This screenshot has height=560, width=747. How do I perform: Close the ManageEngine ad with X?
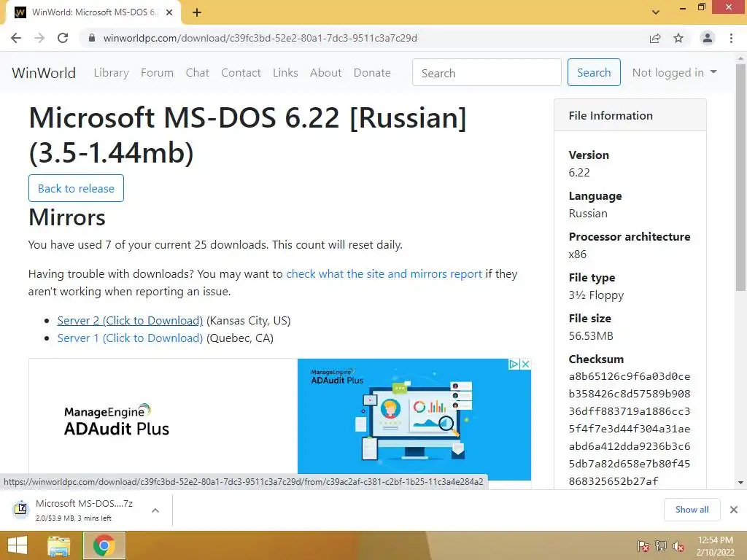click(525, 365)
